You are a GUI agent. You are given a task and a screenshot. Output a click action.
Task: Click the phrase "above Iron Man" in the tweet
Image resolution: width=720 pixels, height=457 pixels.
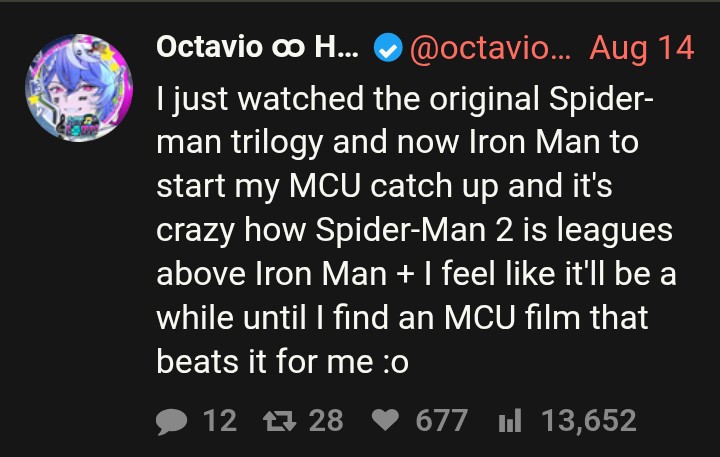pos(271,274)
